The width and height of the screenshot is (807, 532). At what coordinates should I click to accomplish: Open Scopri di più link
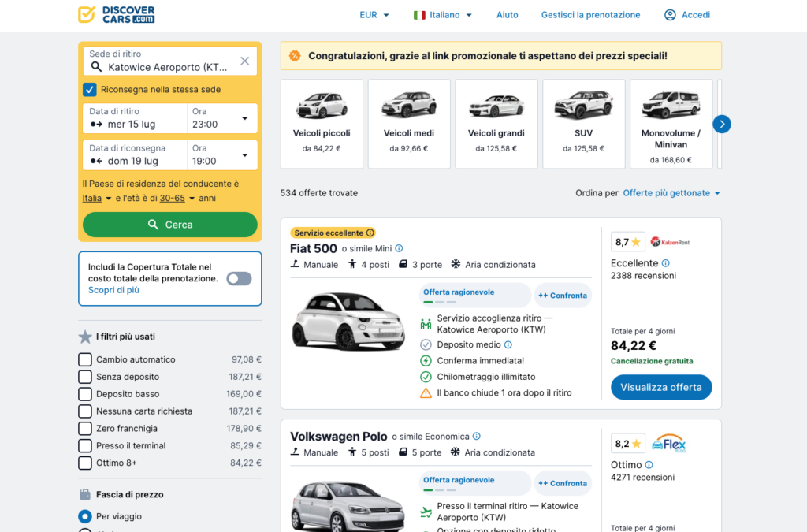[113, 290]
